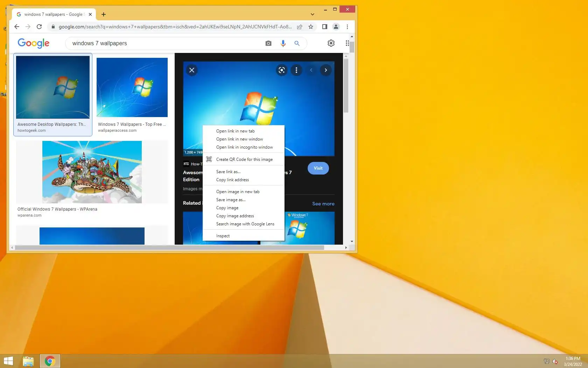Open the Windows 7 related image thumbnail
The image size is (588, 368).
(309, 228)
